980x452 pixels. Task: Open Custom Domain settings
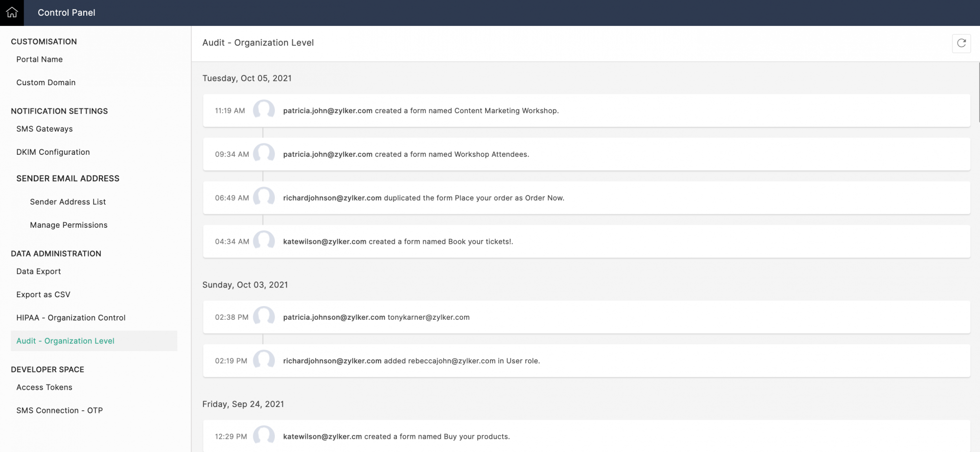[x=46, y=82]
